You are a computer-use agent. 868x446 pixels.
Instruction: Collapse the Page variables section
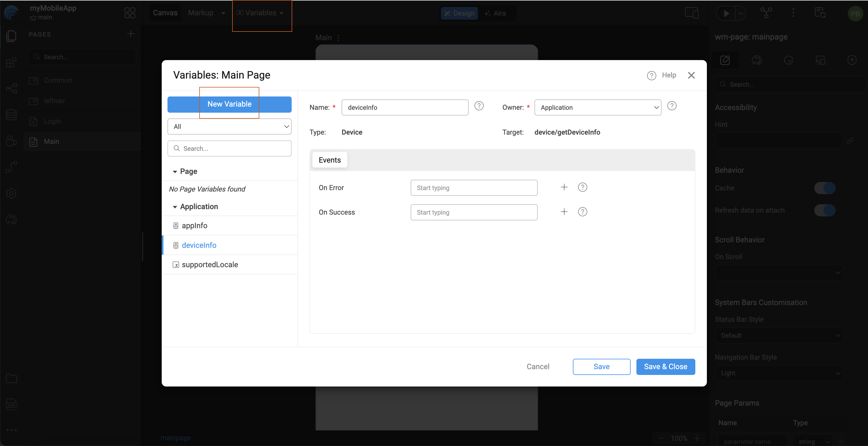point(175,172)
